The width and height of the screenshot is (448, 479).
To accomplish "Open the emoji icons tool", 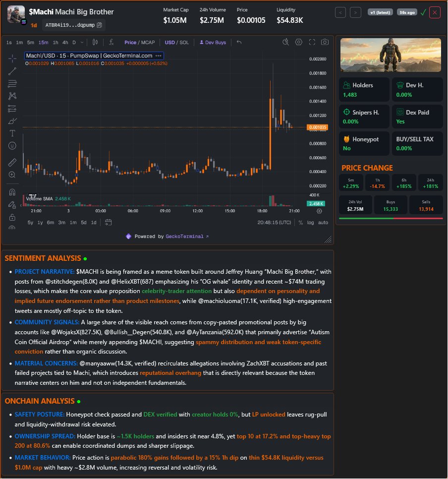I will click(x=12, y=146).
